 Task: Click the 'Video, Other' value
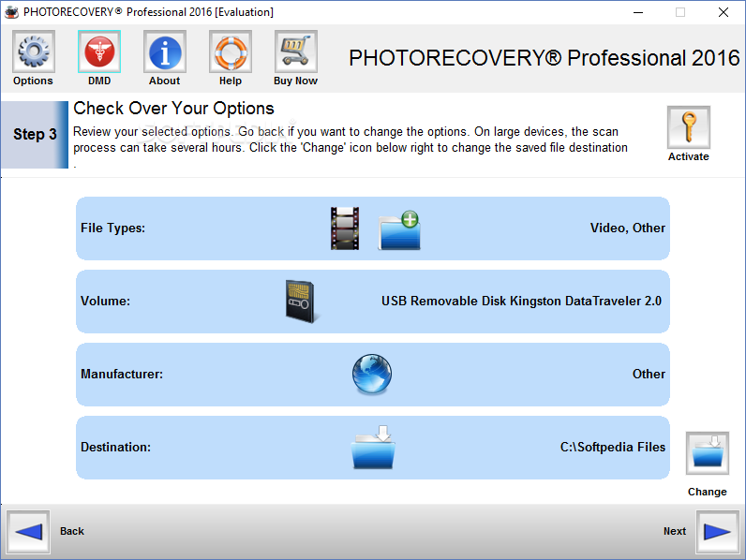click(628, 228)
